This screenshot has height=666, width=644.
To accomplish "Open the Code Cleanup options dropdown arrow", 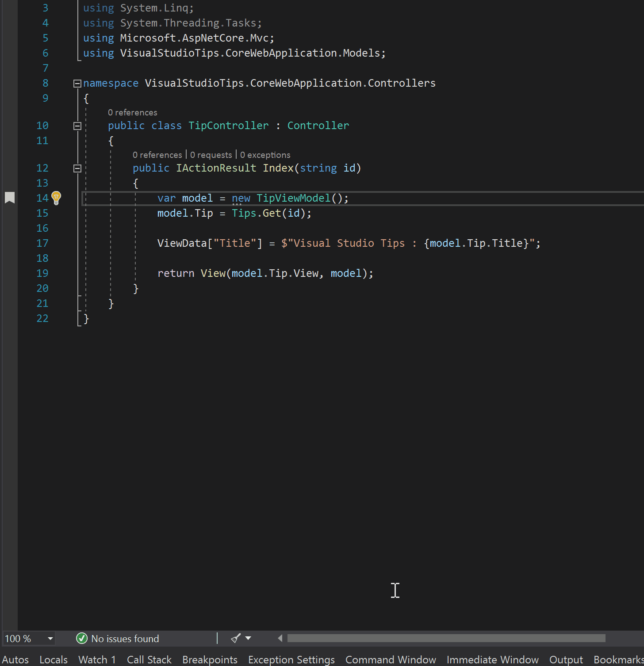I will point(248,638).
